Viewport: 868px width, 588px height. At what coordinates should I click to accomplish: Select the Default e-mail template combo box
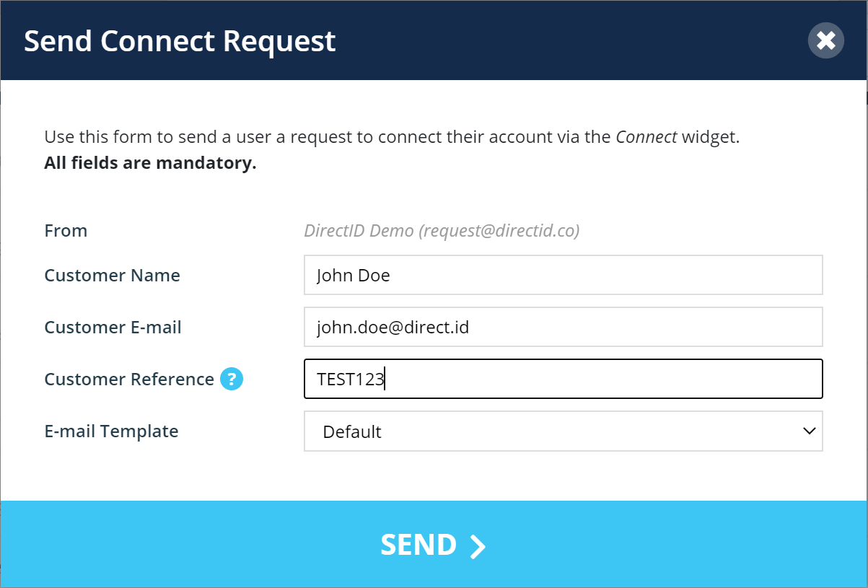point(564,431)
